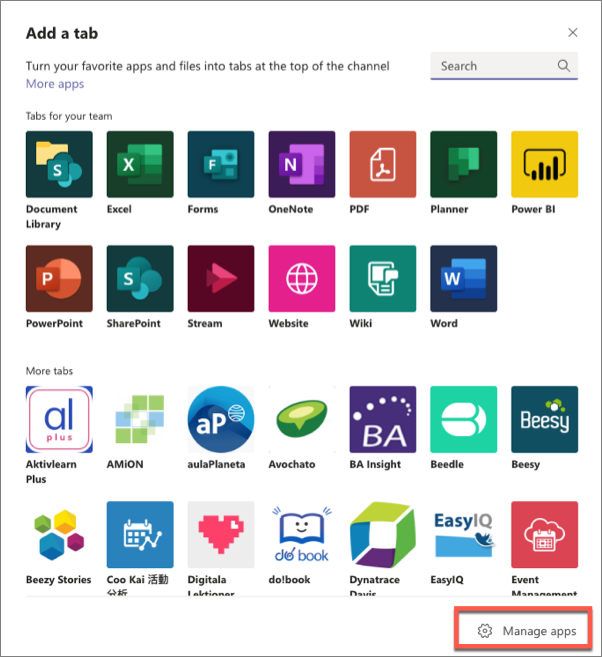Open the aulaPlaneta tile

coord(221,419)
